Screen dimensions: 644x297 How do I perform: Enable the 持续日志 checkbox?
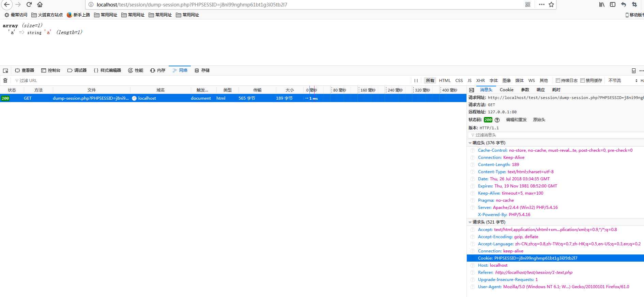(558, 80)
